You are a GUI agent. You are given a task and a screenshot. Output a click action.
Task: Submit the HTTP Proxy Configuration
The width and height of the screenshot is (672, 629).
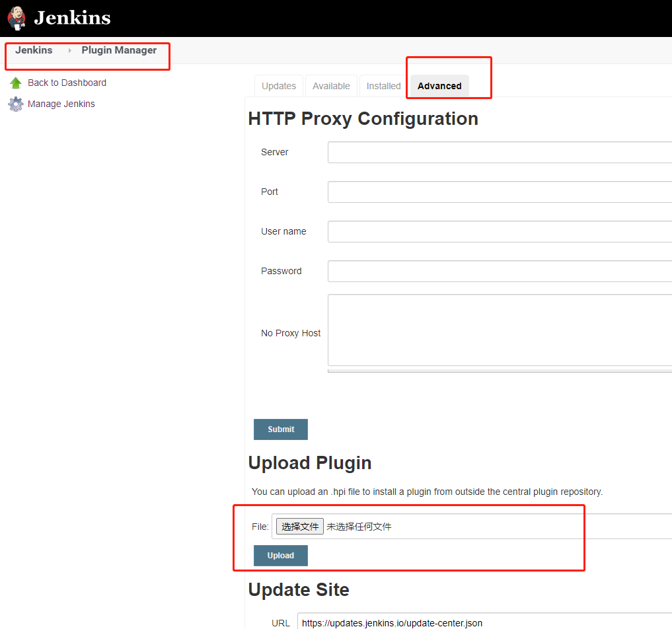280,429
